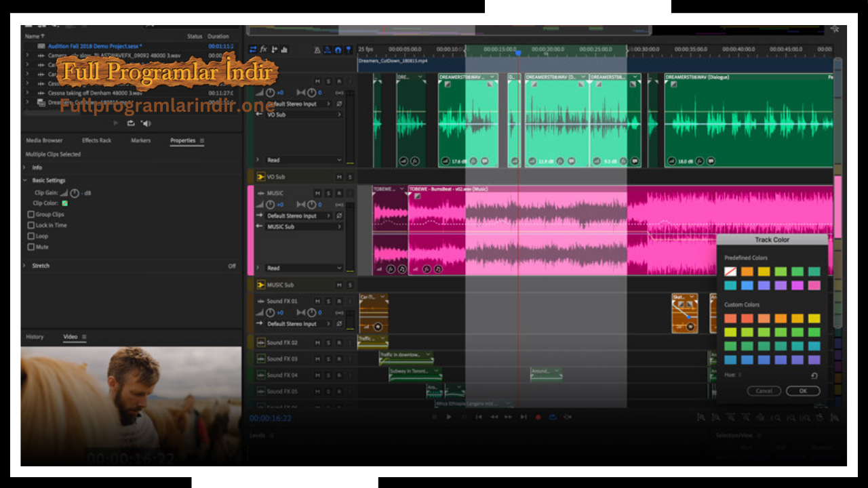Click the reset hue icon in Track Color
868x488 pixels.
point(814,375)
